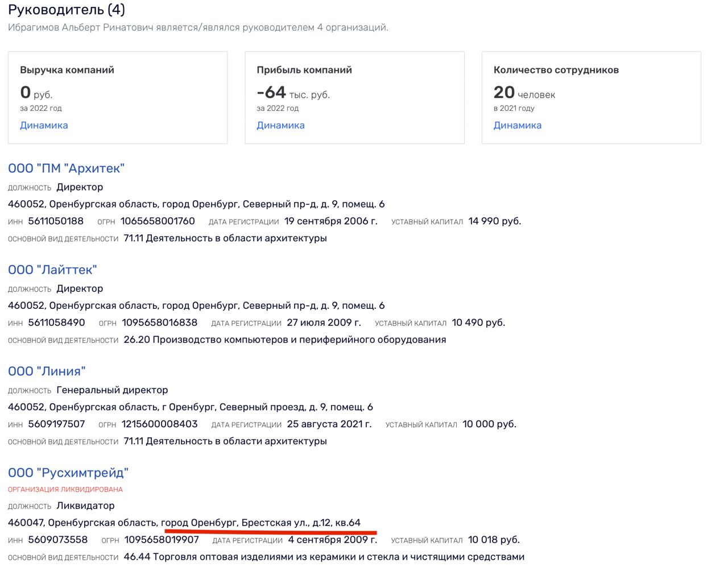Click ОРГАНИЗАЦИЯ ЛИКВИДИРОВАНА status label

click(65, 490)
